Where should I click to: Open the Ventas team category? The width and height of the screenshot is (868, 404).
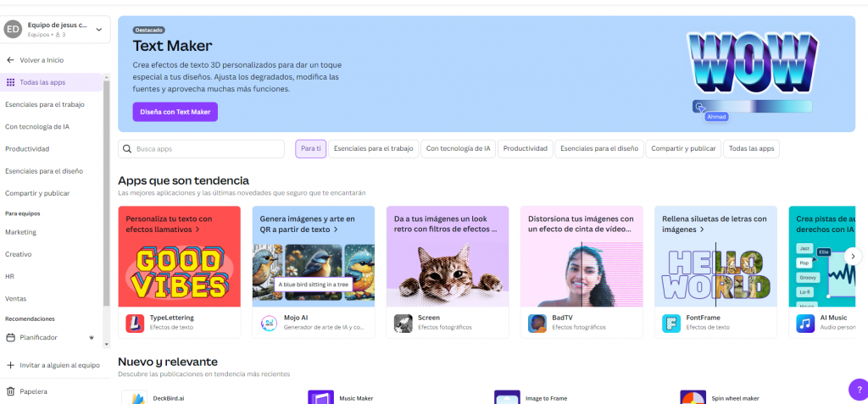[15, 298]
